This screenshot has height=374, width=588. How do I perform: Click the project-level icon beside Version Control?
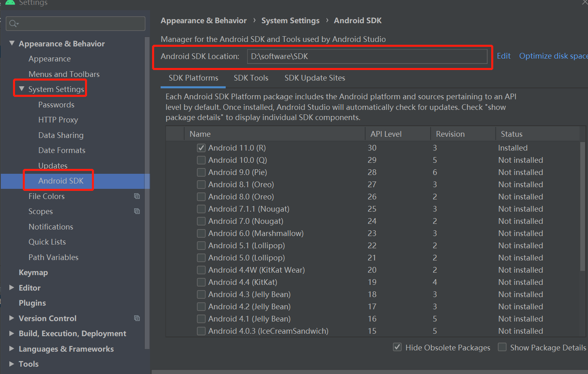click(137, 318)
